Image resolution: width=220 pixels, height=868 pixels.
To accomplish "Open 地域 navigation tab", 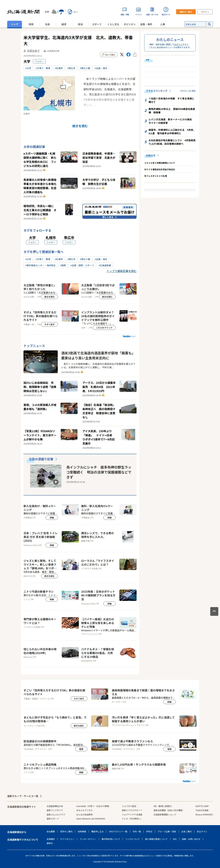I will [x=31, y=24].
